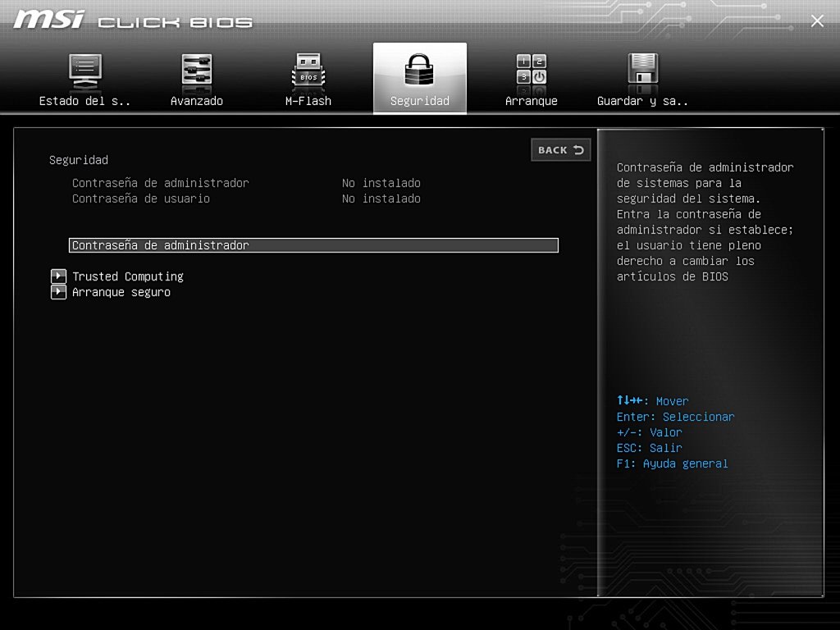Click the administrator password help description

coord(705,221)
